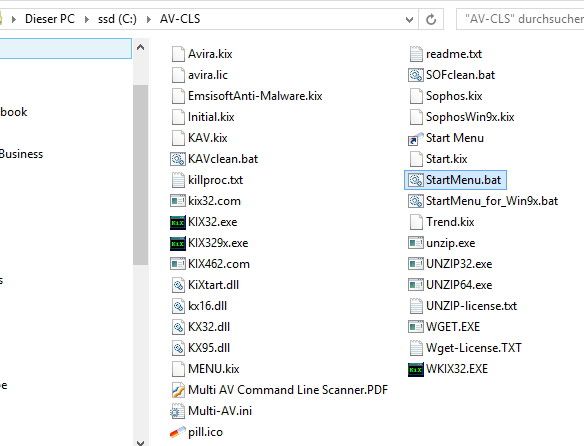Click AV-CLS in the address breadcrumb
This screenshot has height=446, width=584.
180,19
